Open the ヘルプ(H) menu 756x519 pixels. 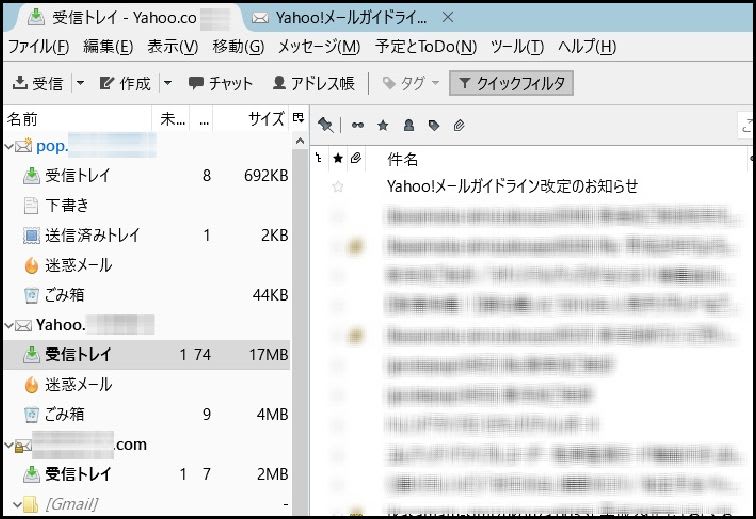(x=587, y=46)
